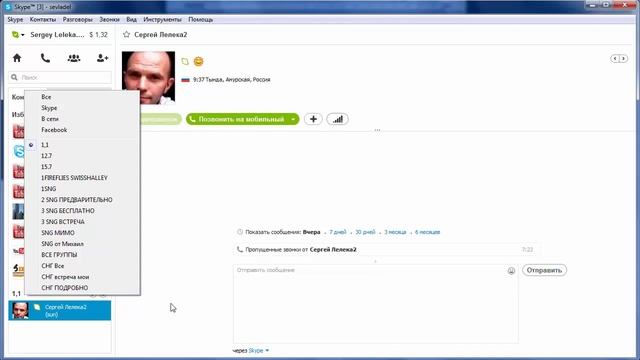
Task: Click the drag handle dots below toolbar
Action: (x=377, y=130)
